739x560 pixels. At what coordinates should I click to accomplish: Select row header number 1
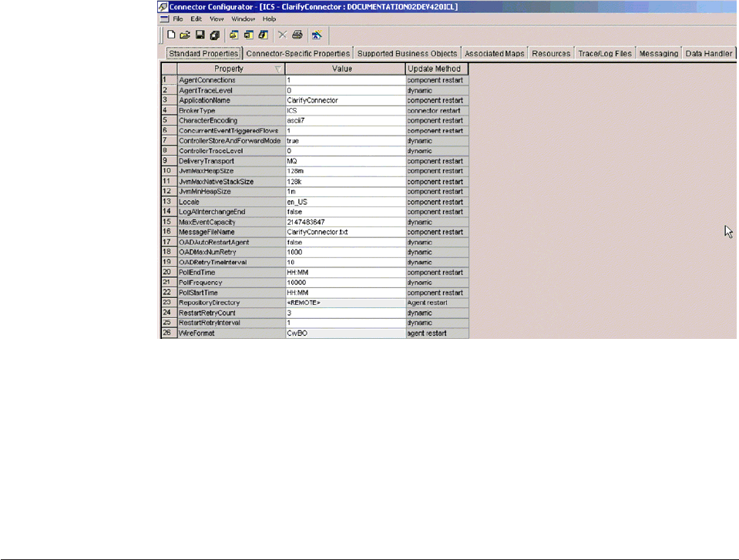pos(169,81)
